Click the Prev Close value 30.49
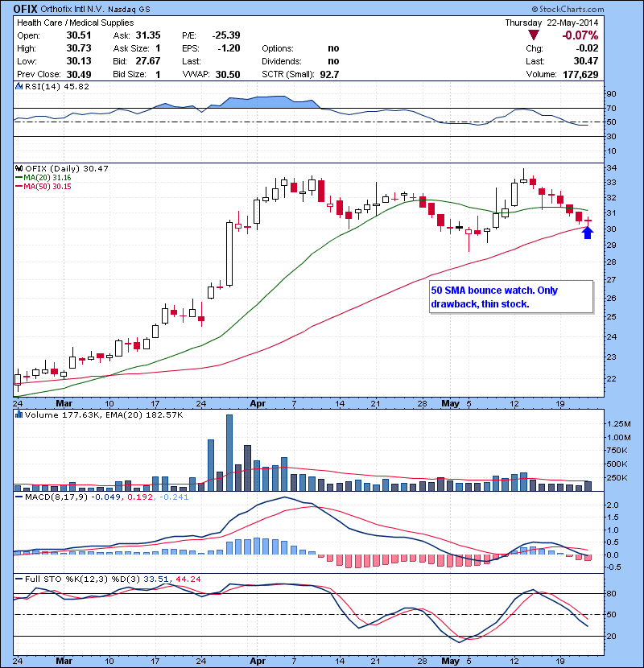Viewport: 644px width, 668px height. click(79, 74)
